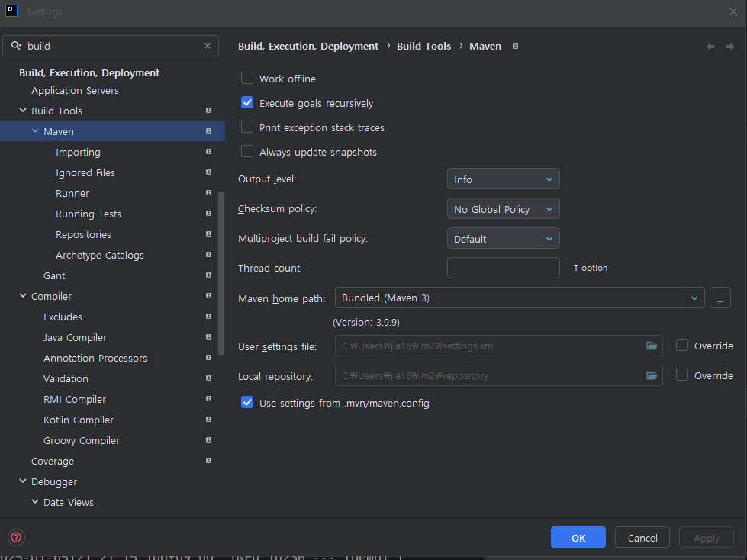Click project icon on Annotation Processors row
747x560 pixels.
[x=208, y=358]
